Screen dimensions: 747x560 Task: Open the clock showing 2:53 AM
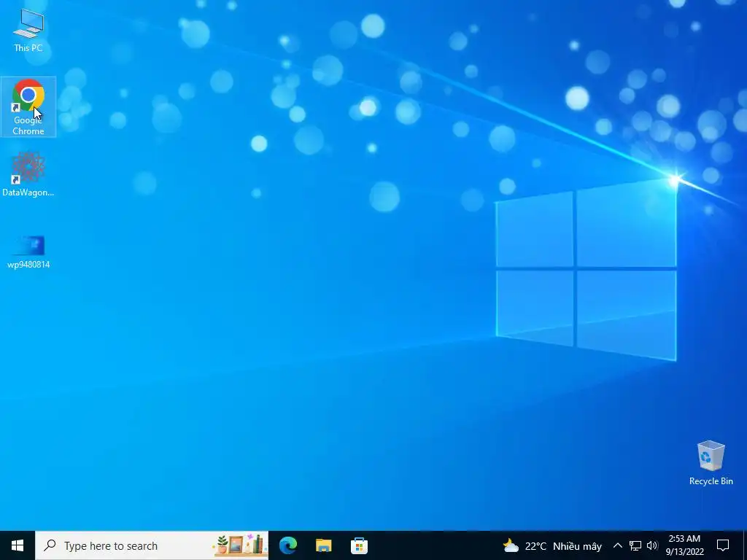tap(684, 545)
